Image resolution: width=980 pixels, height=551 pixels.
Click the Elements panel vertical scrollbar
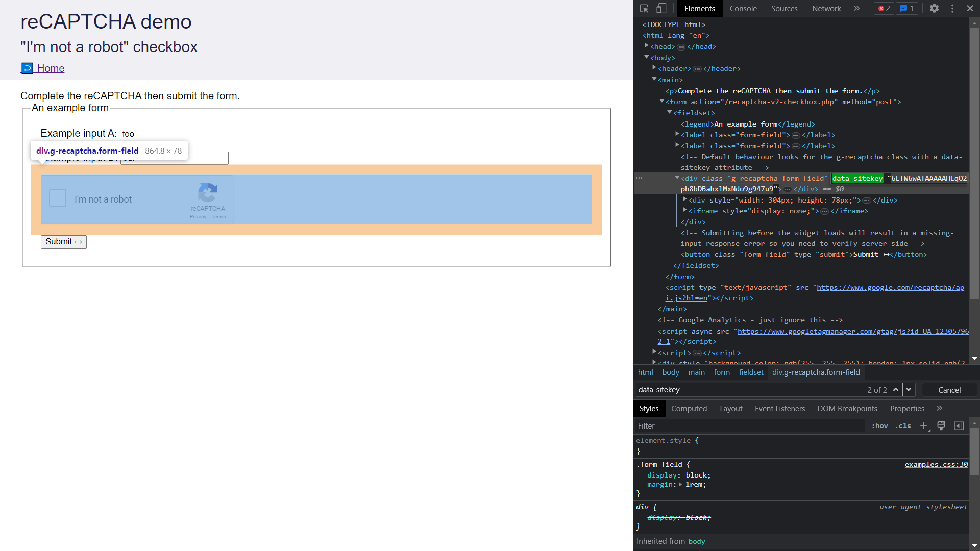974,163
